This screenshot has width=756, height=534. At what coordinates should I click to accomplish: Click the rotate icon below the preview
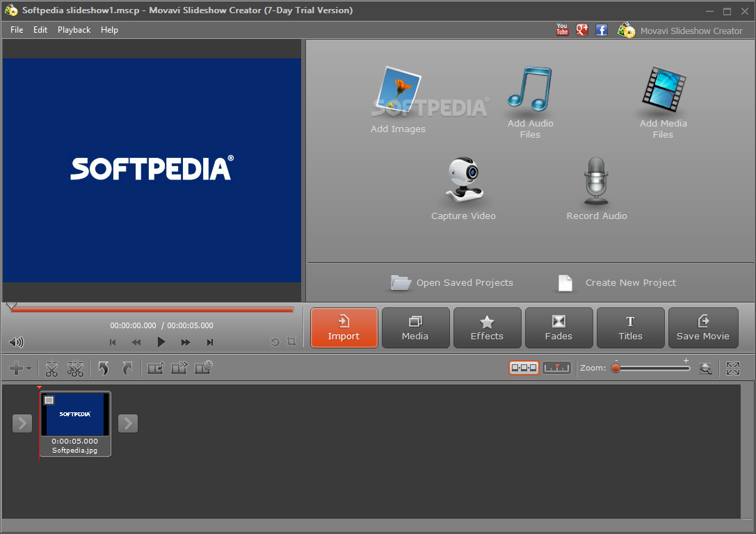coord(275,341)
